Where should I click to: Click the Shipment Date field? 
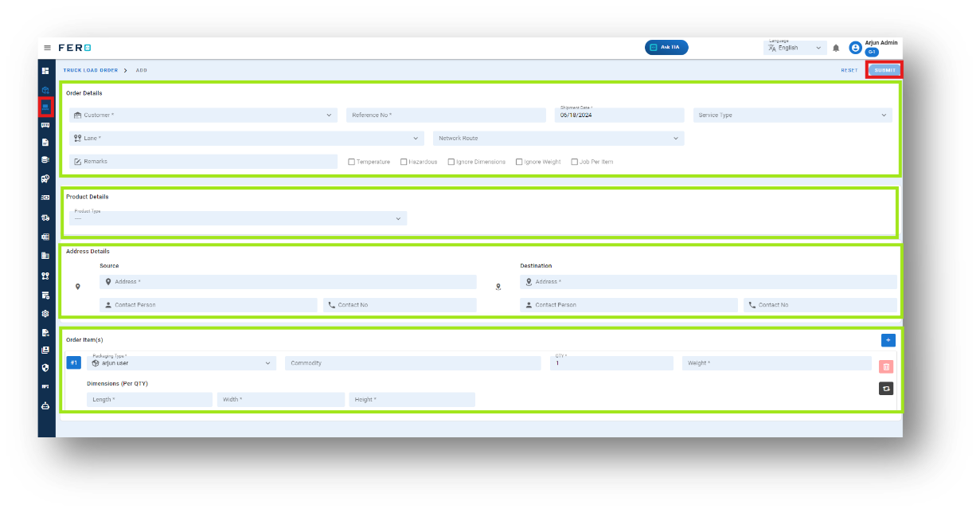coord(619,116)
